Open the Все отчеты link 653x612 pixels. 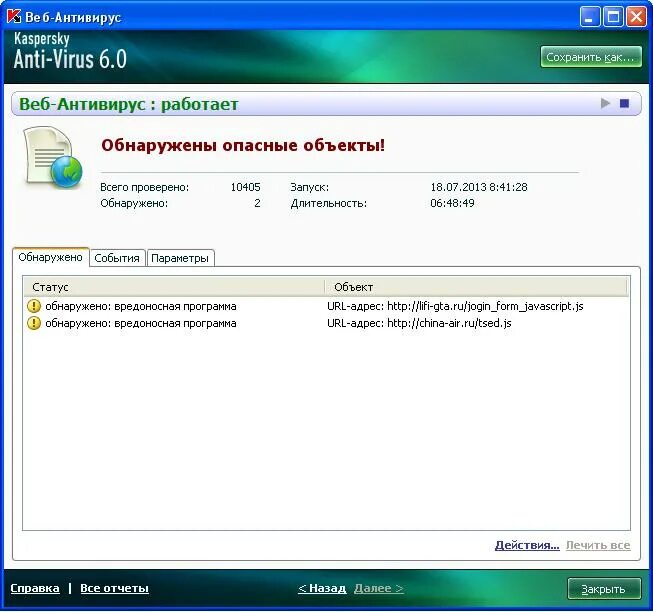[114, 588]
